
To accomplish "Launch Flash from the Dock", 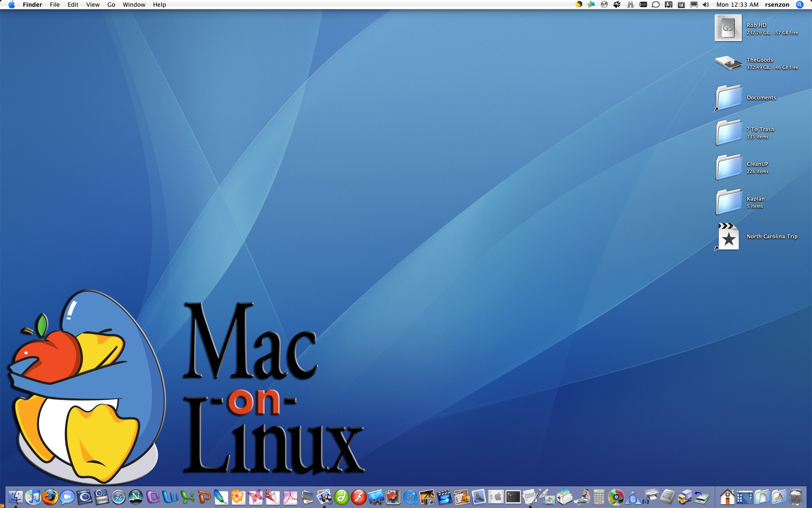I will pos(358,497).
